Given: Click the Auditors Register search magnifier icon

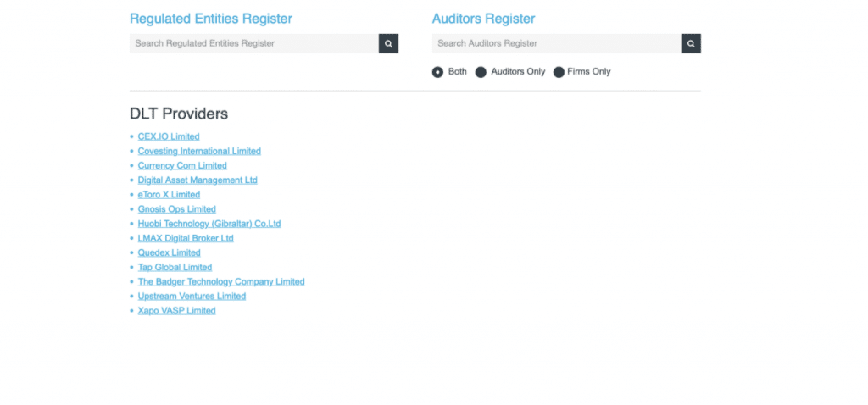Looking at the screenshot, I should click(691, 44).
